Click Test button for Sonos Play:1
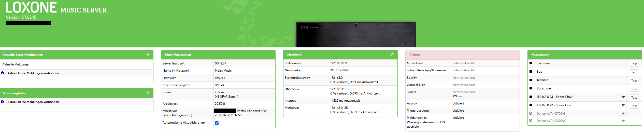The width and height of the screenshot is (644, 133). (x=634, y=98)
